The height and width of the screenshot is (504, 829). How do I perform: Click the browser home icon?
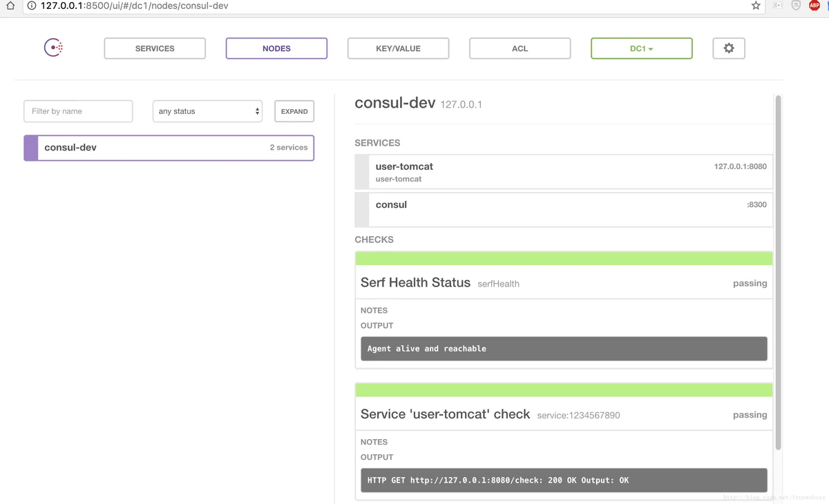click(10, 6)
